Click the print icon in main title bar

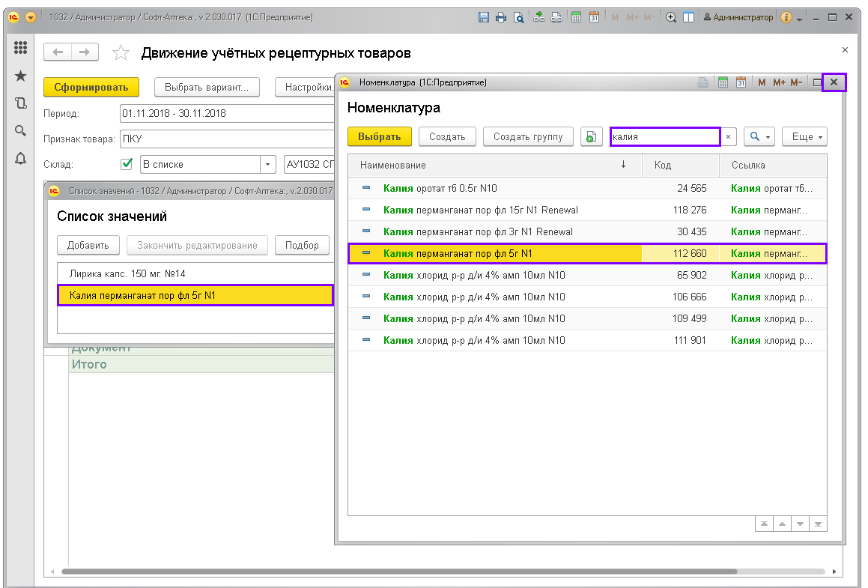click(500, 17)
